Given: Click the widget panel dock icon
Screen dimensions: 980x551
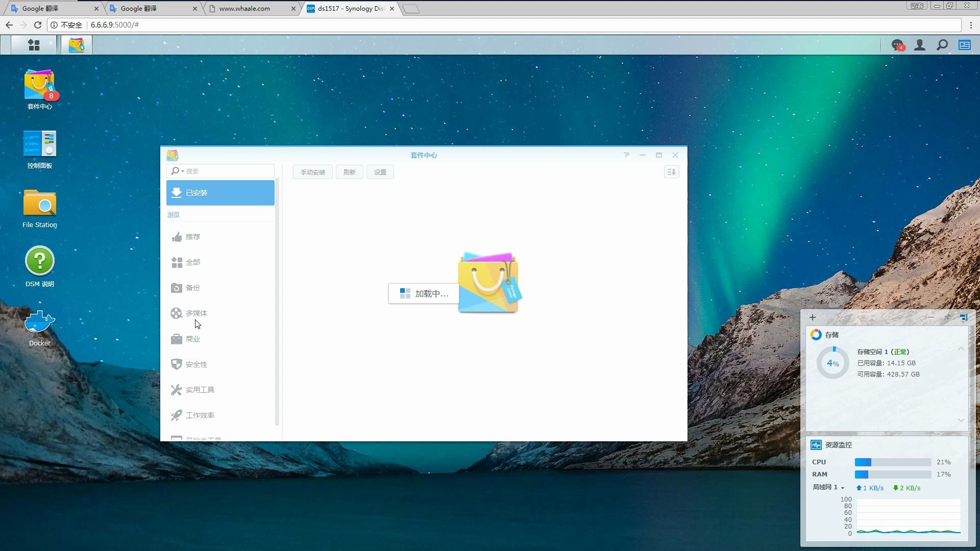Looking at the screenshot, I should coord(964,317).
